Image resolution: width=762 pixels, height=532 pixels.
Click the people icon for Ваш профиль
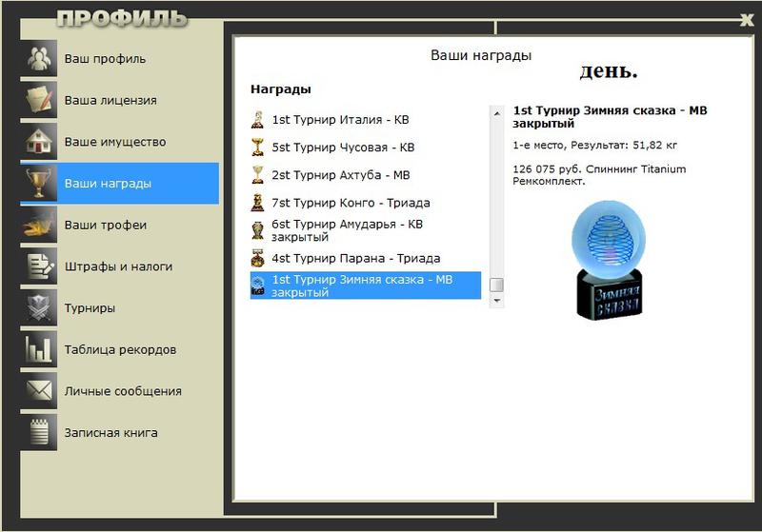click(39, 58)
